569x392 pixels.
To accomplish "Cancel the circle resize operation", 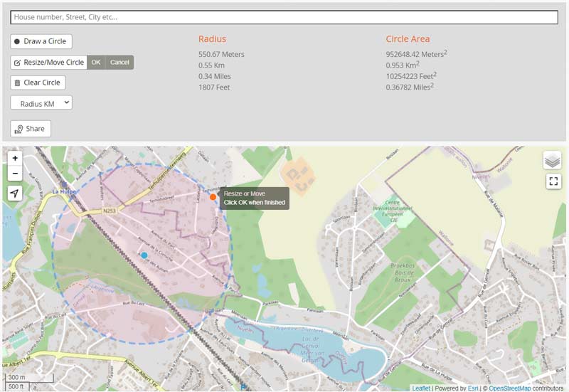I will pyautogui.click(x=119, y=63).
